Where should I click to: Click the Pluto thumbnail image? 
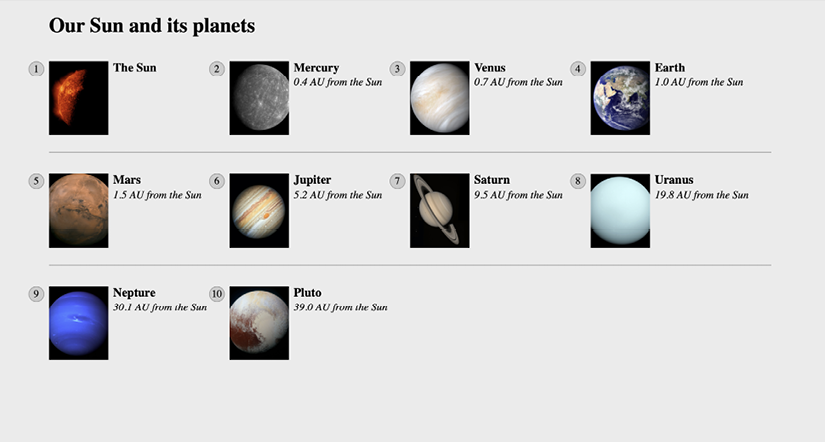259,323
